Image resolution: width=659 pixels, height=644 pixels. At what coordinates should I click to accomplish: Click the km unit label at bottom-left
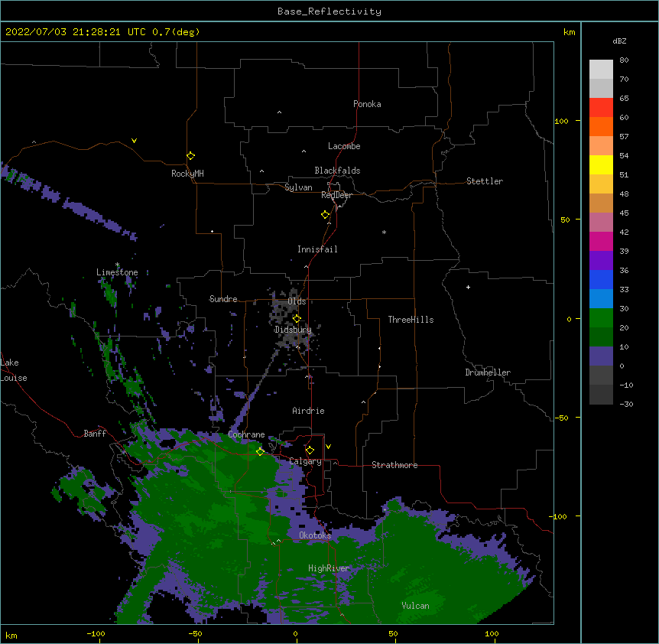(11, 636)
